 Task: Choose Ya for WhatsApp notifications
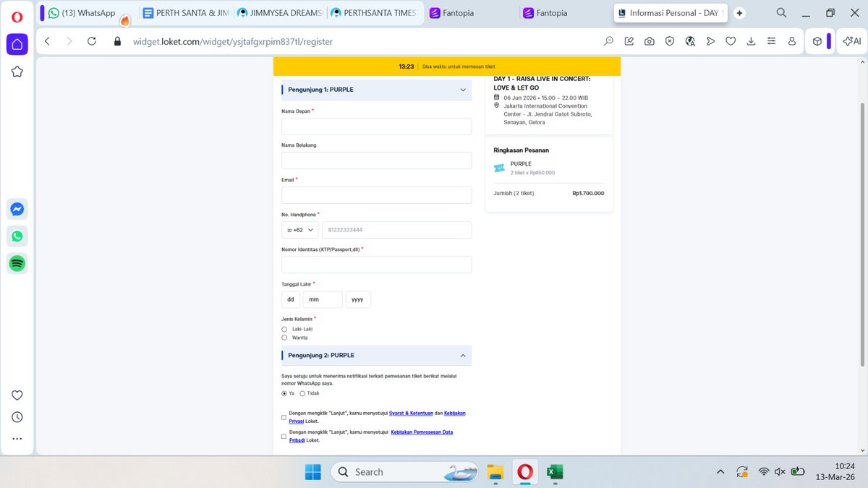(x=284, y=393)
